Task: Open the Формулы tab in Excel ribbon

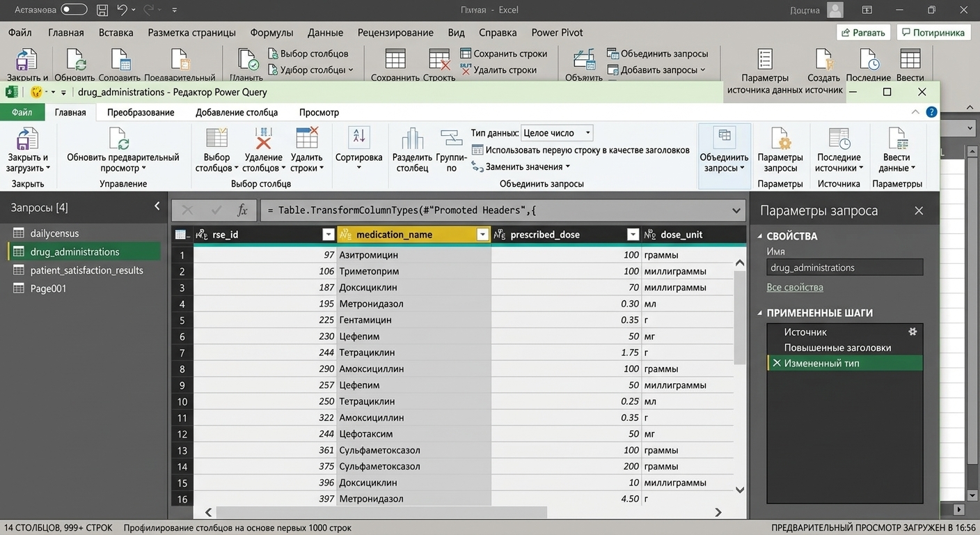Action: pos(271,33)
